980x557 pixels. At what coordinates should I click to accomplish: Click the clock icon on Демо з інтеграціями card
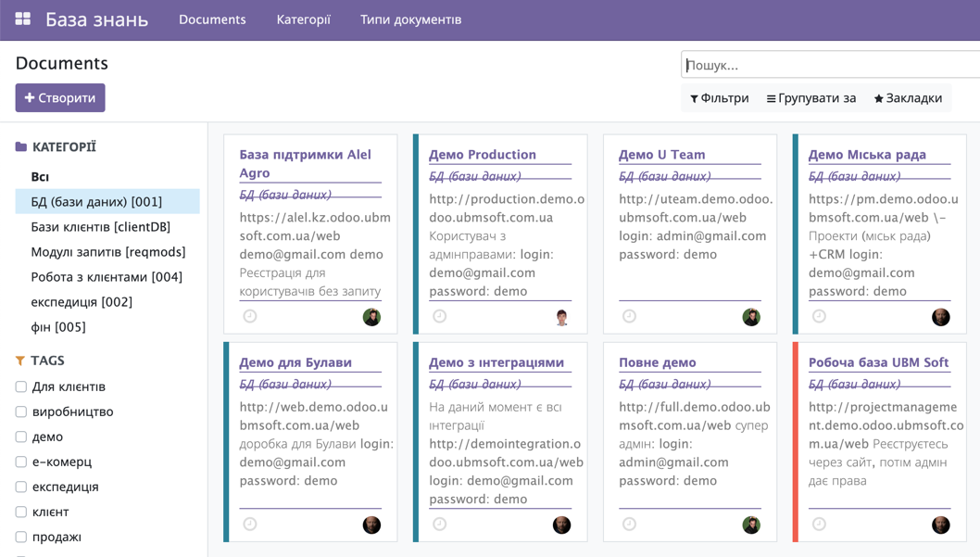439,524
